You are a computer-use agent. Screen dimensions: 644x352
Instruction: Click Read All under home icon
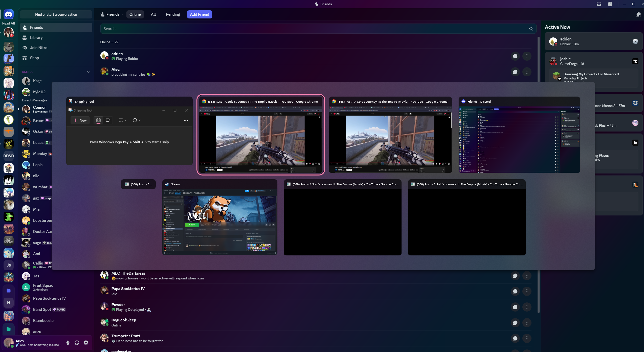(9, 23)
